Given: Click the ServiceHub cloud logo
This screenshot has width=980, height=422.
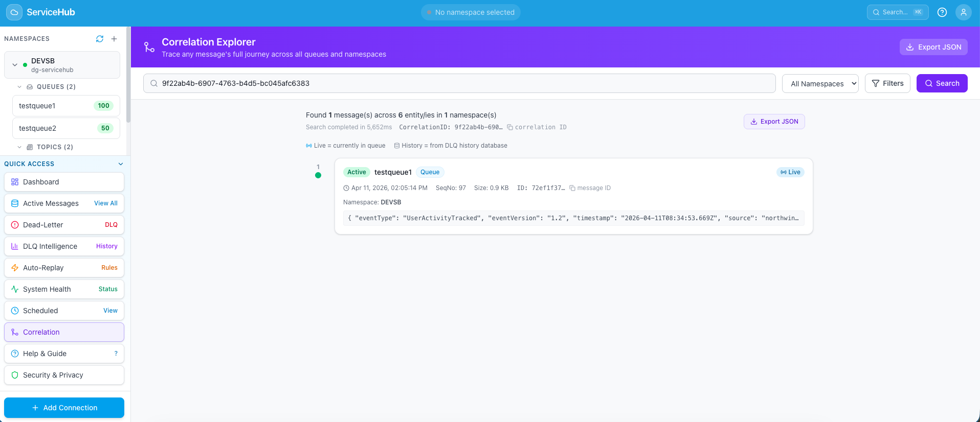Looking at the screenshot, I should (14, 12).
